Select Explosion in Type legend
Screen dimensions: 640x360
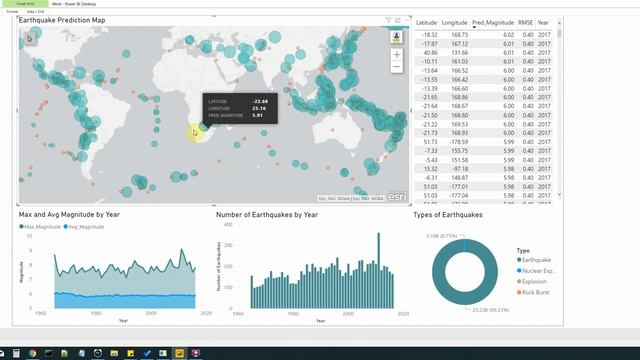coord(531,282)
